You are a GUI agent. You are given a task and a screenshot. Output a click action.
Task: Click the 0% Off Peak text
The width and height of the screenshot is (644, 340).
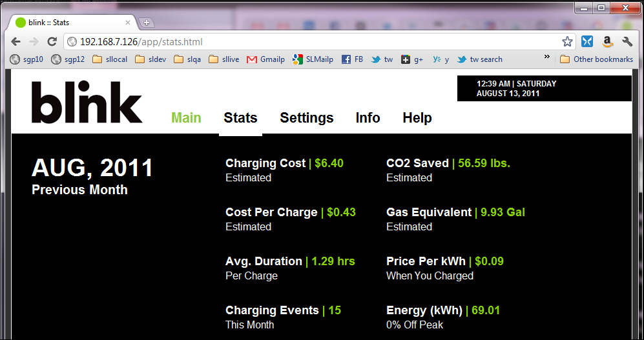pos(415,325)
